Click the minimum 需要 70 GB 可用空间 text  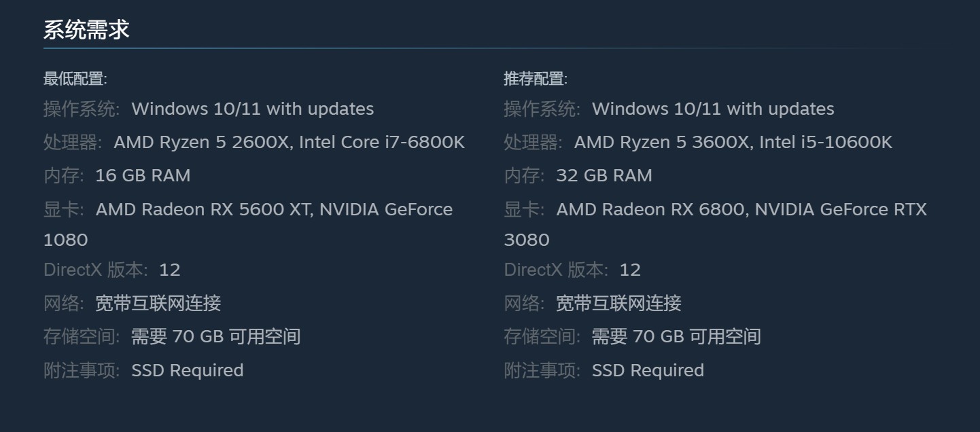pyautogui.click(x=215, y=336)
